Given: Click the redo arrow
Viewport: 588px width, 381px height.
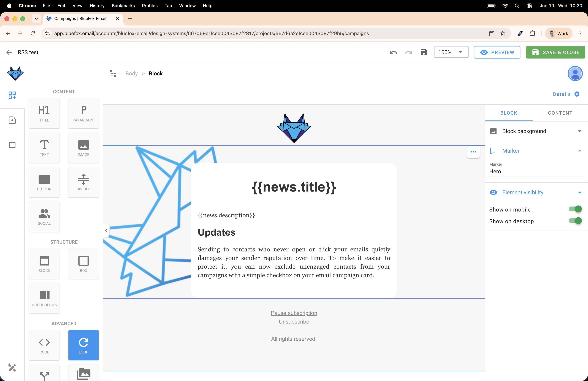Looking at the screenshot, I should [409, 52].
